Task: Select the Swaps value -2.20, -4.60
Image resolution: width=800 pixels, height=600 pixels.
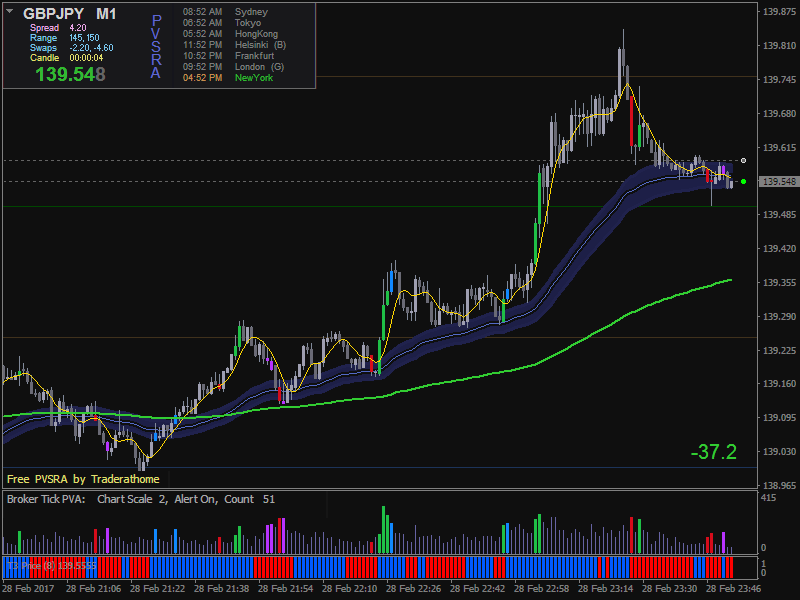Action: pos(91,48)
